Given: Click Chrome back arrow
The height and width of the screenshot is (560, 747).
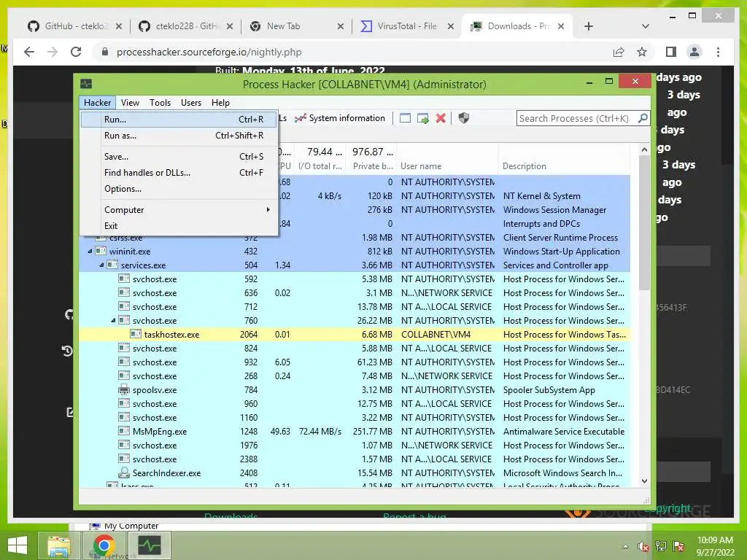Looking at the screenshot, I should (x=29, y=52).
